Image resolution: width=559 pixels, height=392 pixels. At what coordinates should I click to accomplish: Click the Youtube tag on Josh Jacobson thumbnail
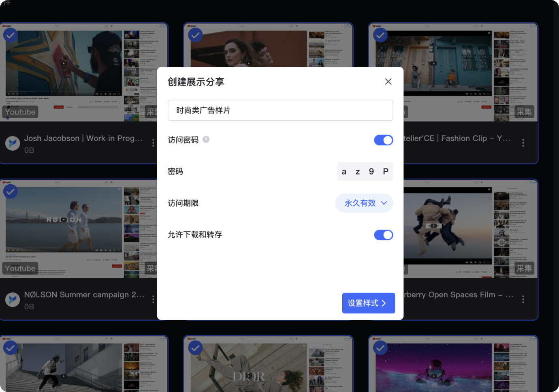click(x=20, y=112)
